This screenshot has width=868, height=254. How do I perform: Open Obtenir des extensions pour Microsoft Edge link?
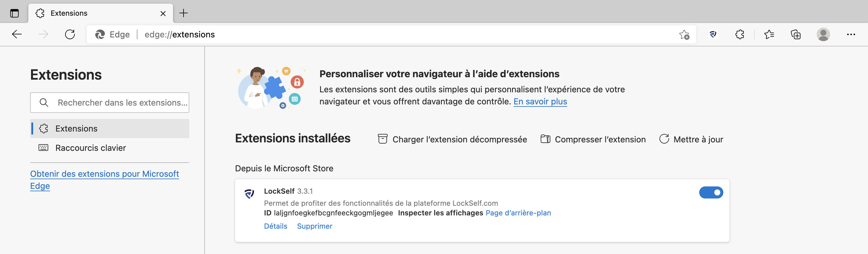pos(105,180)
